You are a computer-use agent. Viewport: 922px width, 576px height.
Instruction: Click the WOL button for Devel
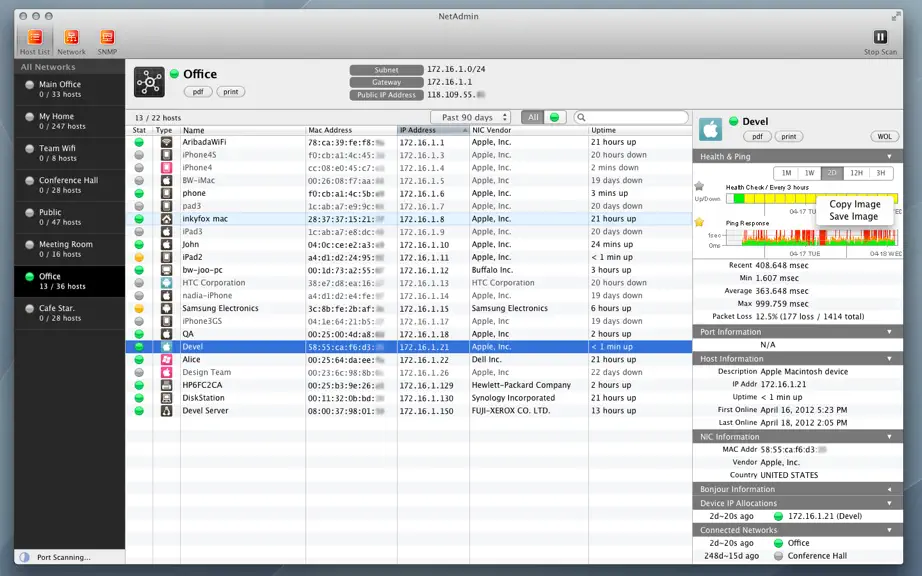point(884,136)
